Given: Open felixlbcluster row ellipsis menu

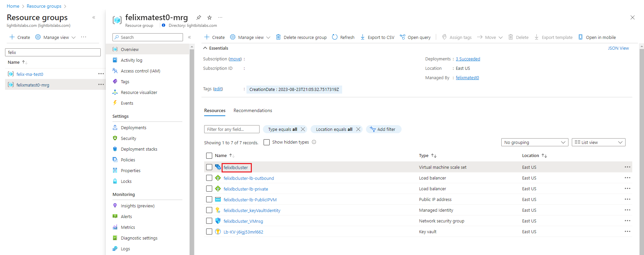Looking at the screenshot, I should 628,167.
